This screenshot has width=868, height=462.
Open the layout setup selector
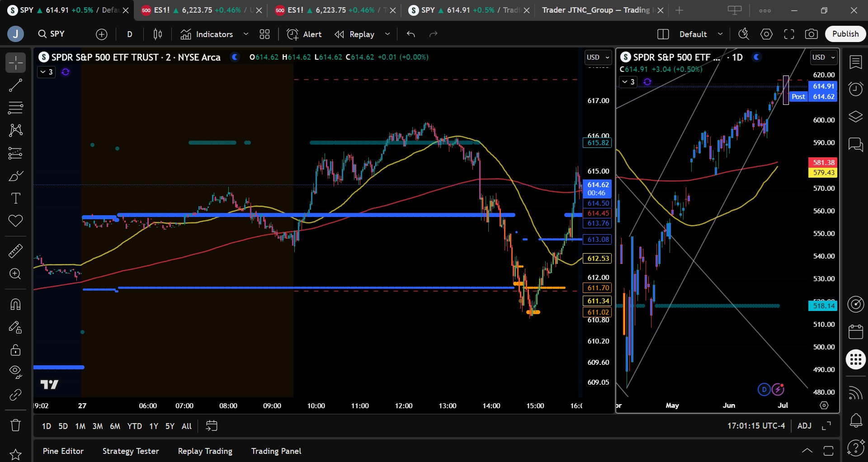click(663, 34)
